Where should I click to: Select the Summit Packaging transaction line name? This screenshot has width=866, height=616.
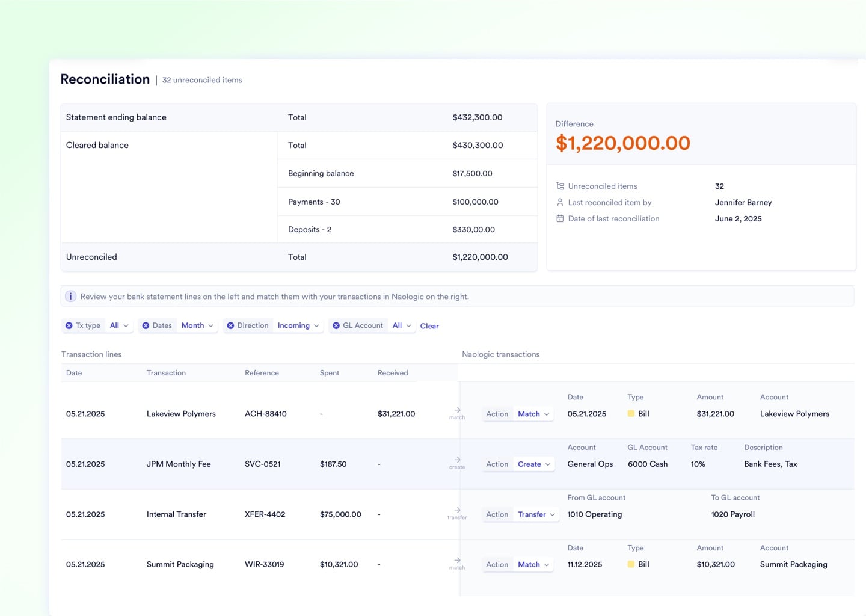(180, 564)
